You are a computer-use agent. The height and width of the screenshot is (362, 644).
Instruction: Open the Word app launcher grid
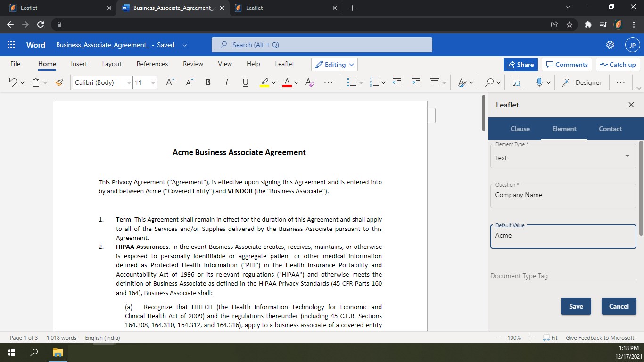[11, 45]
